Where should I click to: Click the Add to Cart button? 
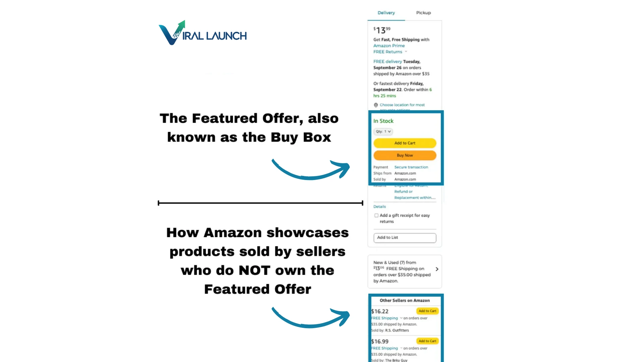[x=404, y=143]
